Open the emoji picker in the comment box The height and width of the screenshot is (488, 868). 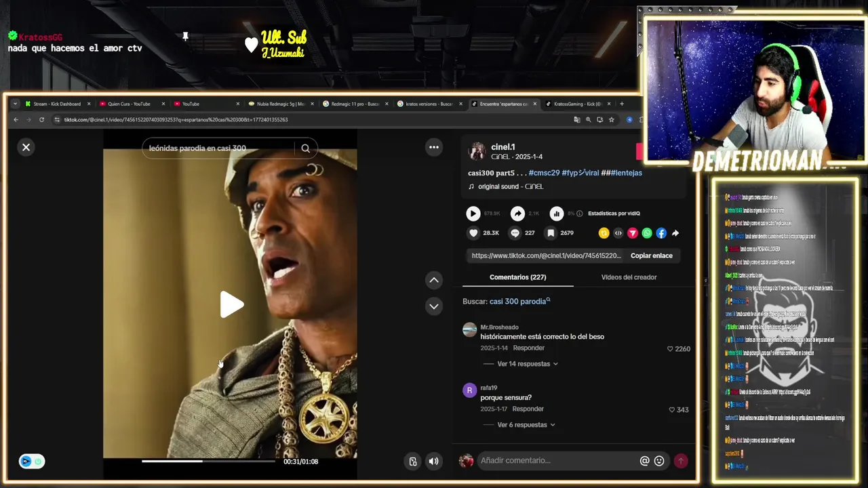pyautogui.click(x=659, y=461)
